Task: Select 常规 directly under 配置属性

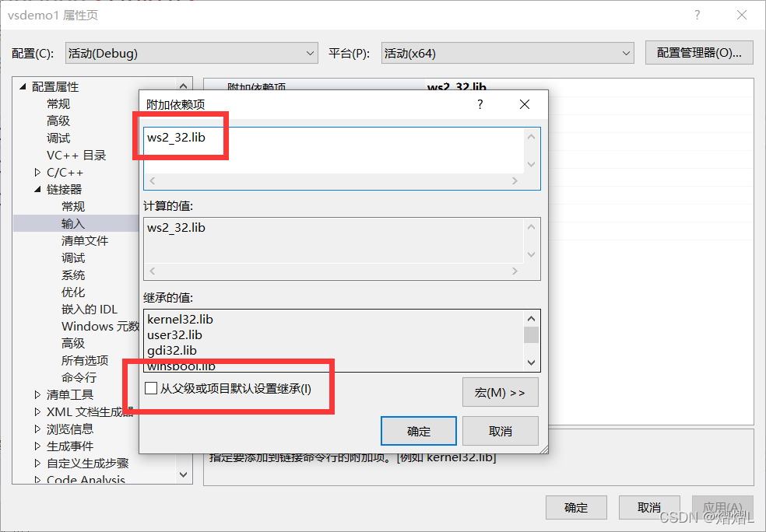Action: click(x=58, y=104)
